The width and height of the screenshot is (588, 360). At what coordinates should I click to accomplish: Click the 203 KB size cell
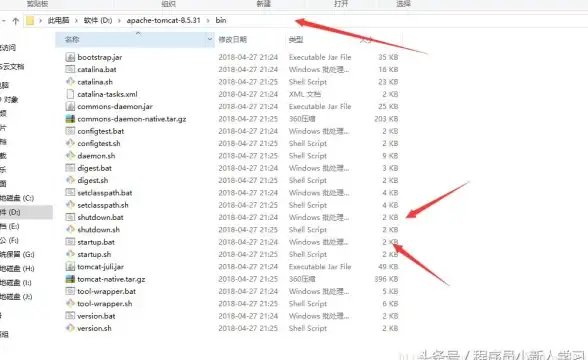(386, 119)
